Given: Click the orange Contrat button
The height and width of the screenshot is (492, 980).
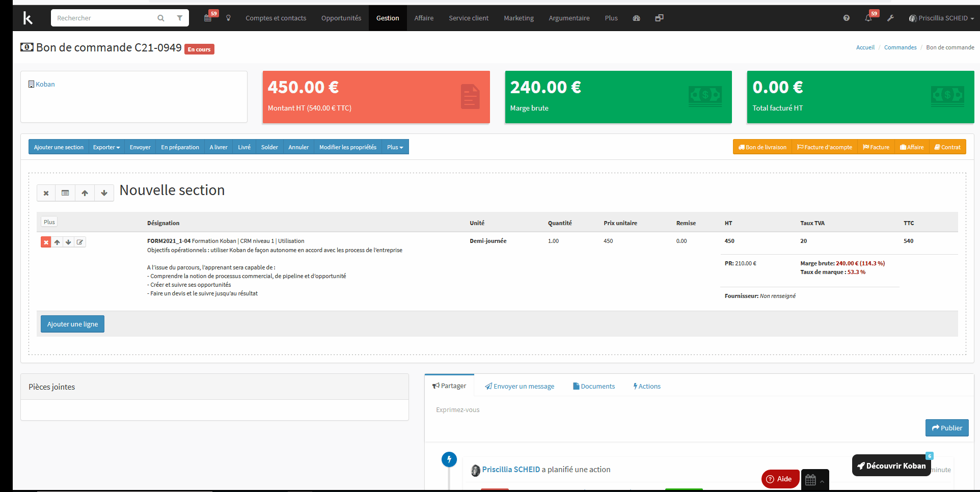Looking at the screenshot, I should click(x=947, y=147).
